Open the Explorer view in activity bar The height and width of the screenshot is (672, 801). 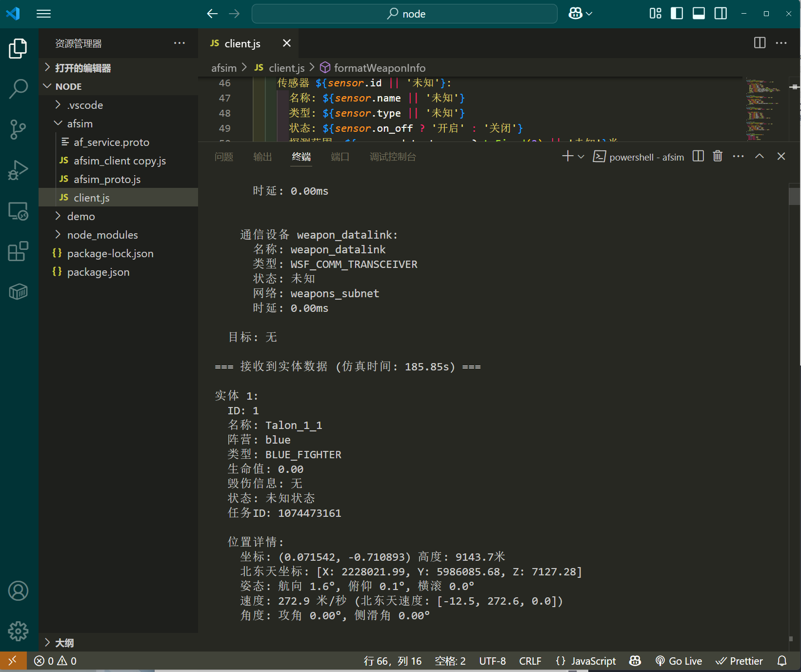pos(18,48)
